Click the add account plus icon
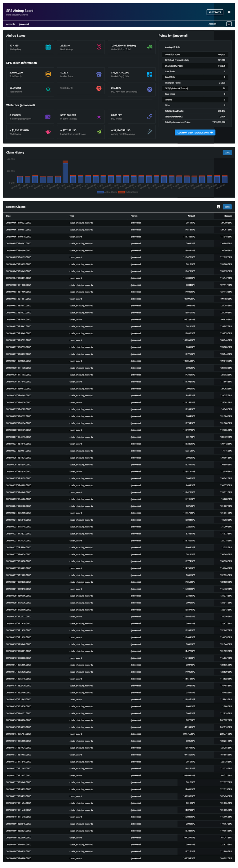238x868 pixels. tap(229, 24)
